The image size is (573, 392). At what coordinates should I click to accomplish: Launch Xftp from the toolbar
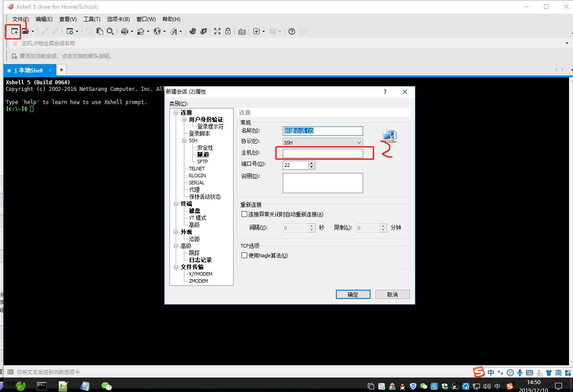[192, 31]
